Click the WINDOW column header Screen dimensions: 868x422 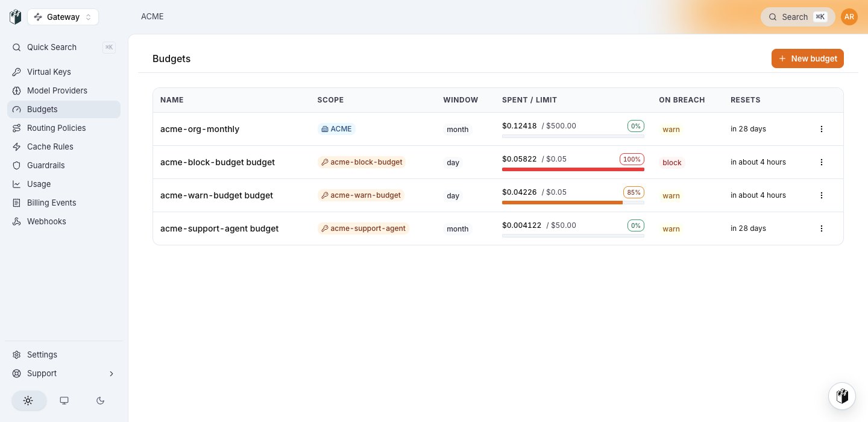click(x=461, y=100)
